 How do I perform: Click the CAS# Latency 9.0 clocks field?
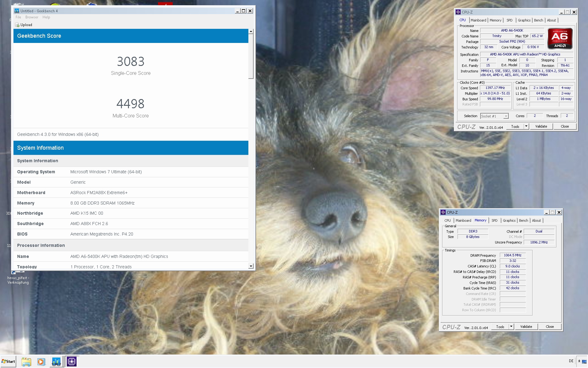pyautogui.click(x=513, y=266)
